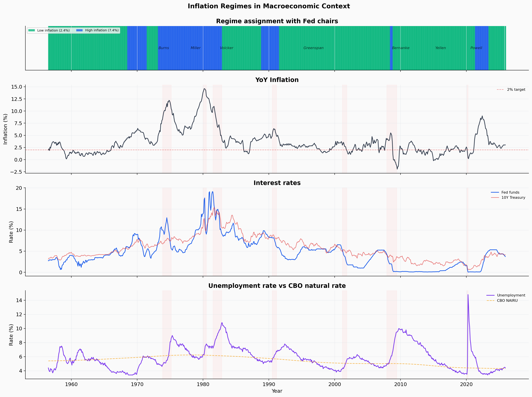Click the green Low inflation legend swatch

32,30
